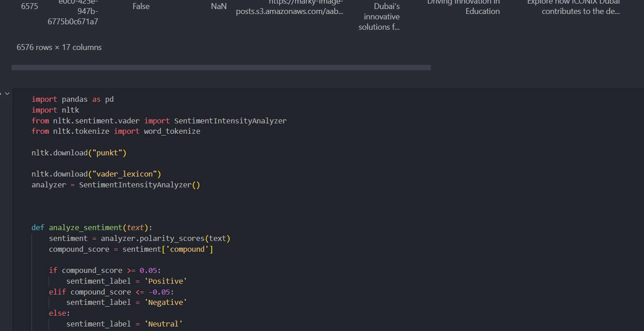Screen dimensions: 644x331
Task: Click the 'Driving Innovation in Education' cell
Action: tap(463, 7)
